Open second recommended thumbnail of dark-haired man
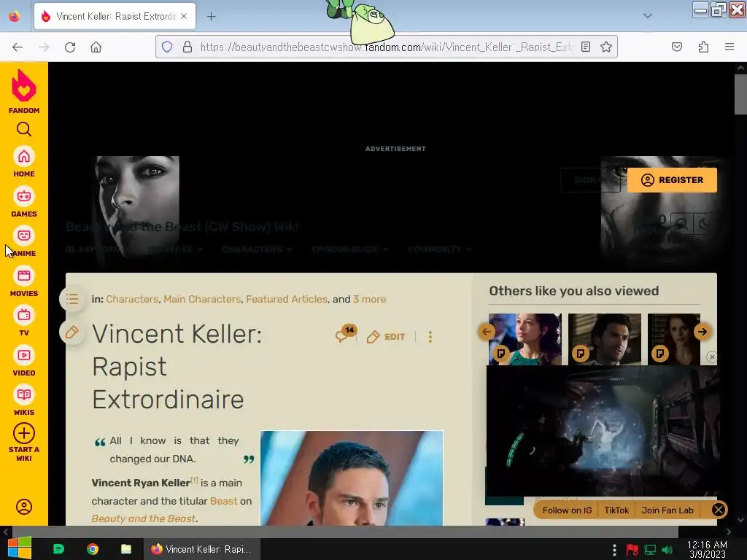Image resolution: width=747 pixels, height=560 pixels. (x=605, y=339)
